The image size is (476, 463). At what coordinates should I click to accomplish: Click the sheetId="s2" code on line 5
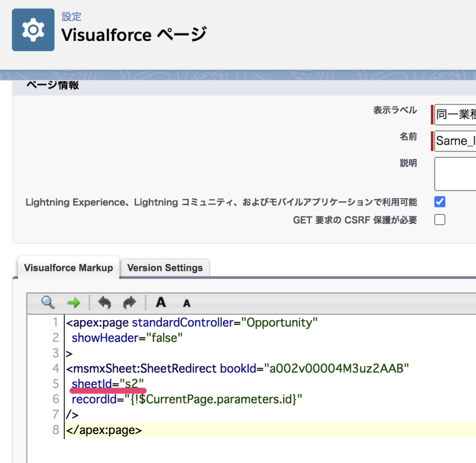108,384
